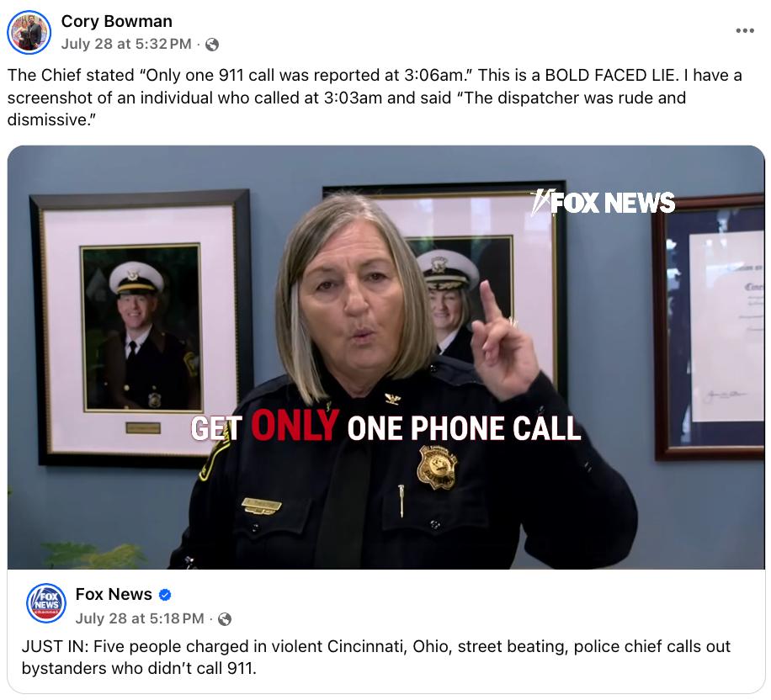Viewport: 771px width, 700px height.
Task: Click the 'GET ONLY ONE PHONE CALL' caption
Action: [386, 426]
